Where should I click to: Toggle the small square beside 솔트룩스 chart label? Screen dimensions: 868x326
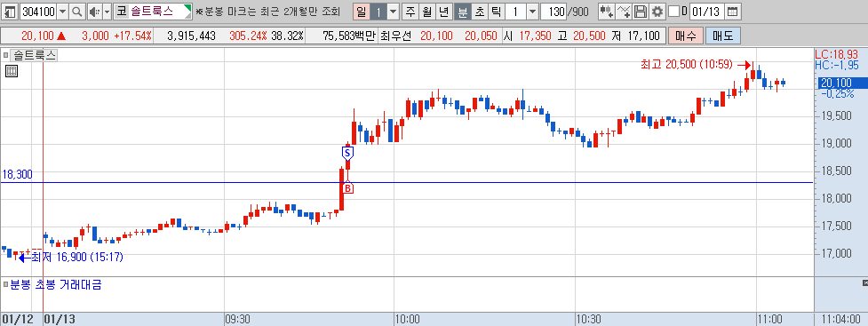click(6, 55)
